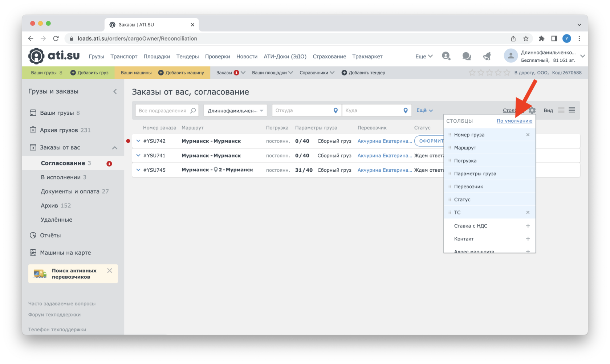
Task: Open the support agent search icon
Action: pos(446,56)
